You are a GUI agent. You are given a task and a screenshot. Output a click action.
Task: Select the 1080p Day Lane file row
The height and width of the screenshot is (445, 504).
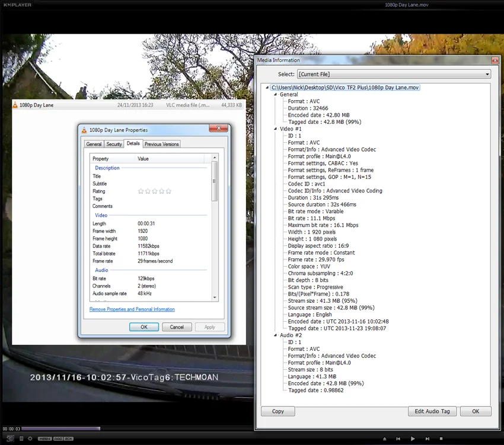click(129, 105)
